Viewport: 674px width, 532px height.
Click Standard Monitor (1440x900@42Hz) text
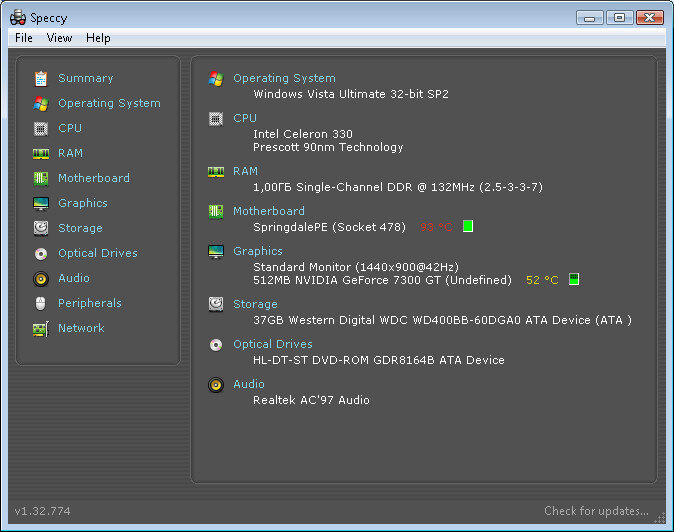[x=356, y=267]
